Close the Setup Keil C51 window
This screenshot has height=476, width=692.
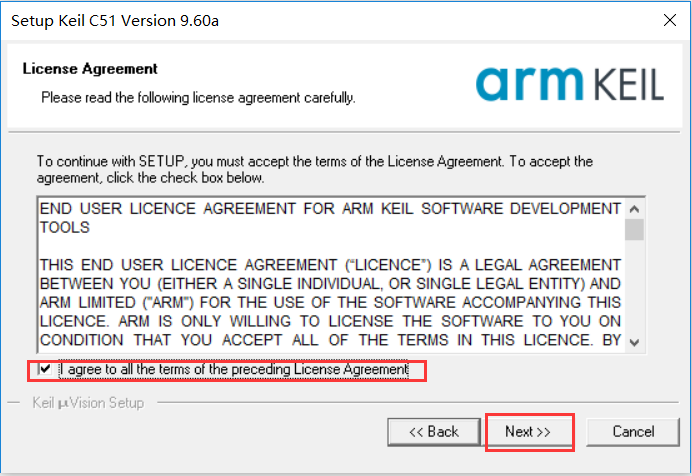tap(666, 19)
